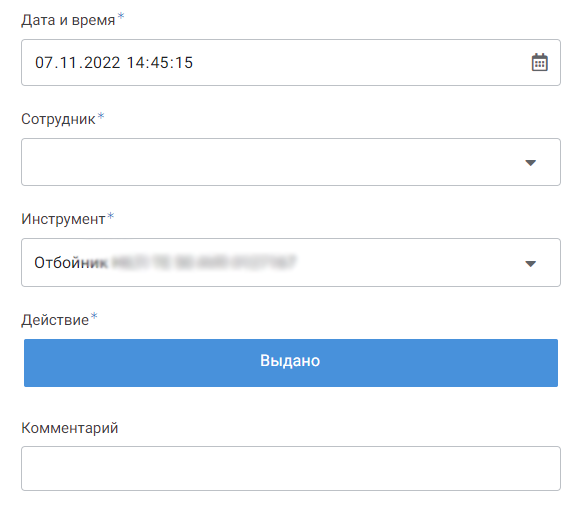Click the caret arrow in Сотрудник field
587x515 pixels.
pos(530,162)
